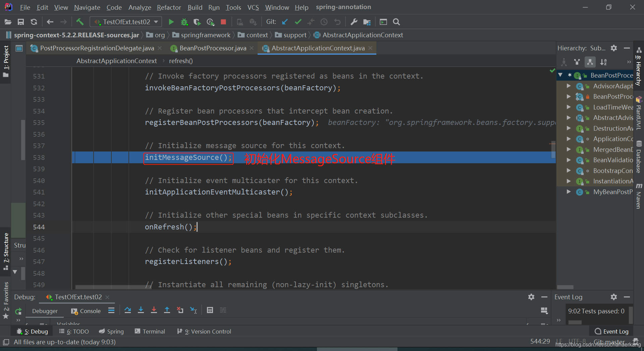Open the project folder icon in toolbar
644x351 pixels.
[8, 22]
